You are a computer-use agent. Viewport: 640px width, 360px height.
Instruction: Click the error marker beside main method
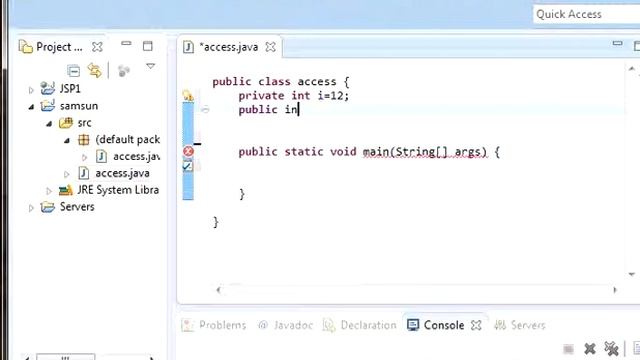tap(188, 151)
